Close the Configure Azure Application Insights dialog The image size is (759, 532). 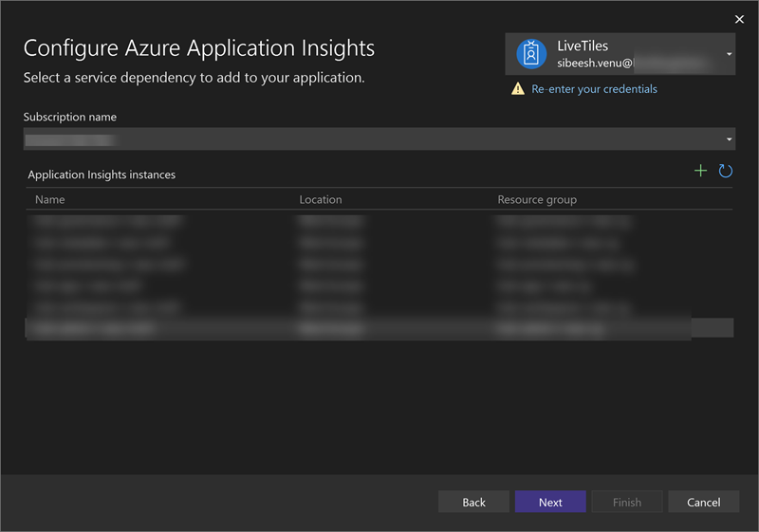point(739,19)
